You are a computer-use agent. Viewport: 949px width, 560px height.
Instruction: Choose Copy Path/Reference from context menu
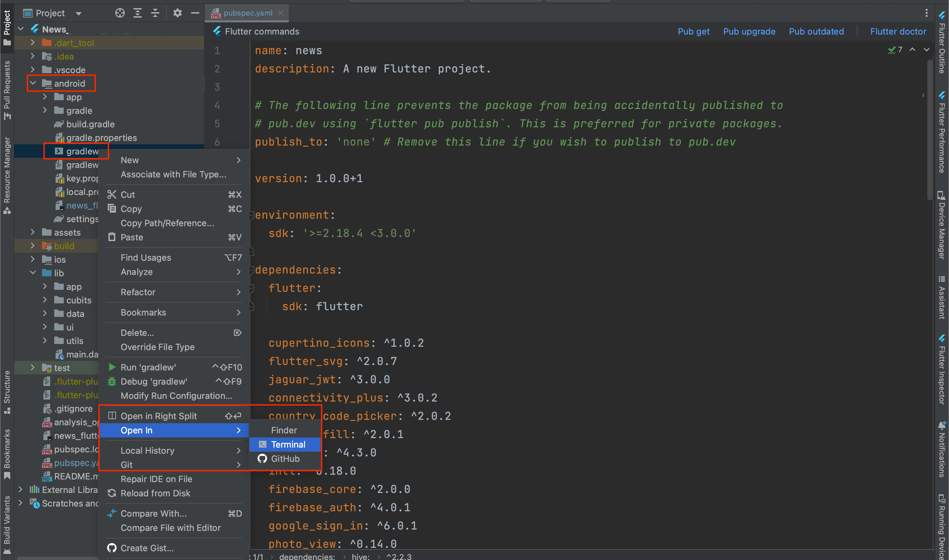point(167,223)
